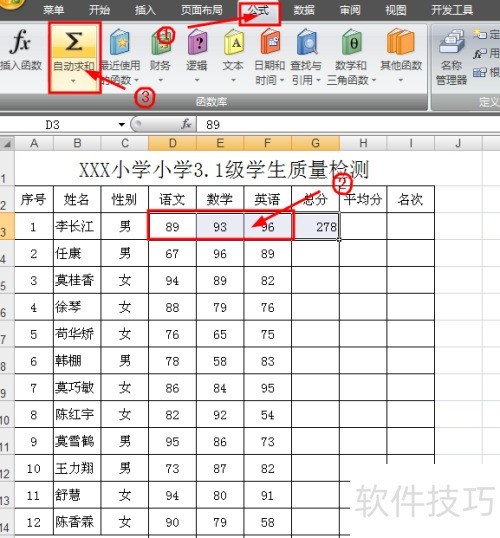Switch to the 数据 (Data) tab
This screenshot has width=500, height=538.
304,10
